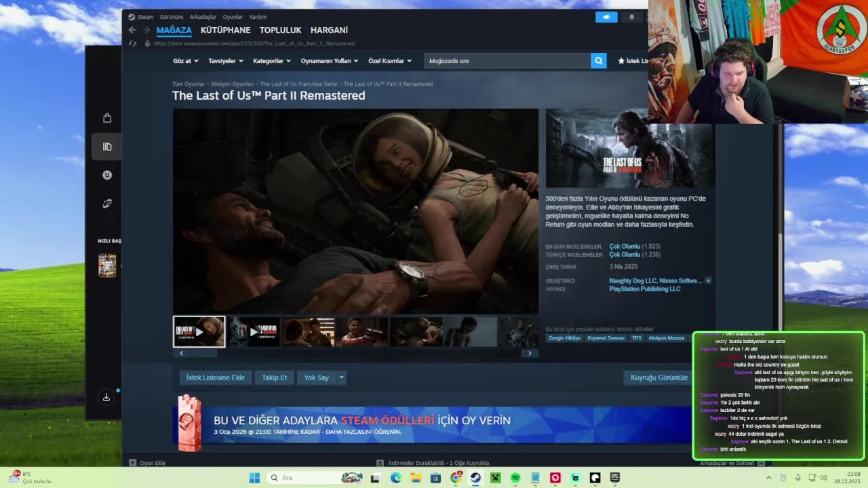Image resolution: width=868 pixels, height=488 pixels.
Task: Switch to the MAĞAZA tab
Action: click(x=174, y=30)
